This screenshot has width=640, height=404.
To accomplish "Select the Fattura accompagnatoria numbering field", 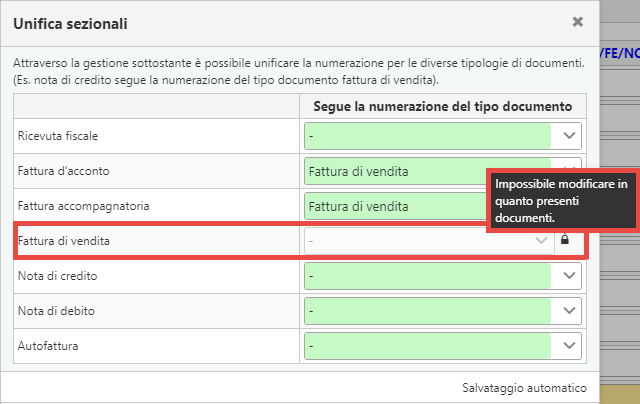I will point(396,206).
